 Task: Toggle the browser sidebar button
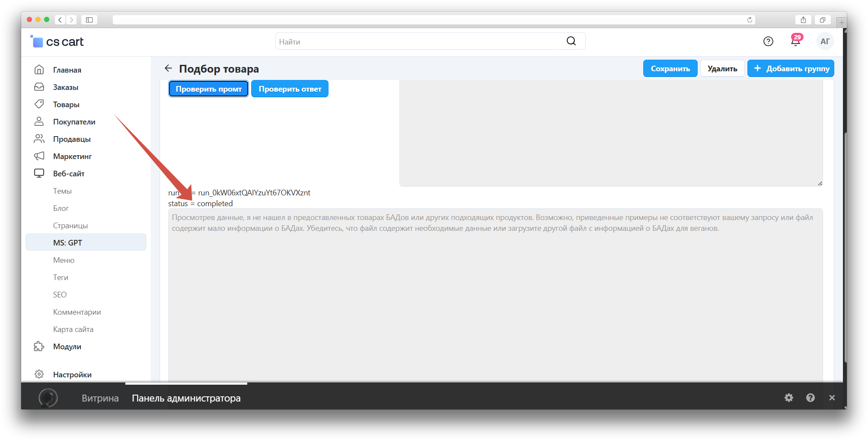(89, 20)
